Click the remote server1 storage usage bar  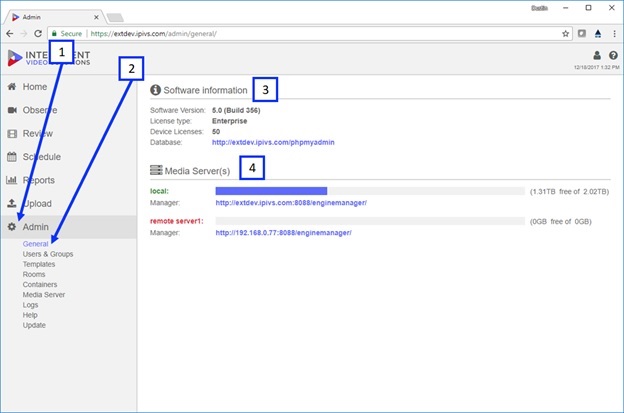coord(370,221)
